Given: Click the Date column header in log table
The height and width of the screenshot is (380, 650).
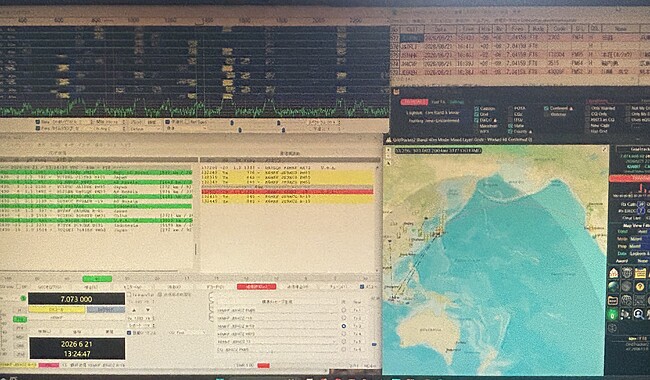Looking at the screenshot, I should coord(441,29).
